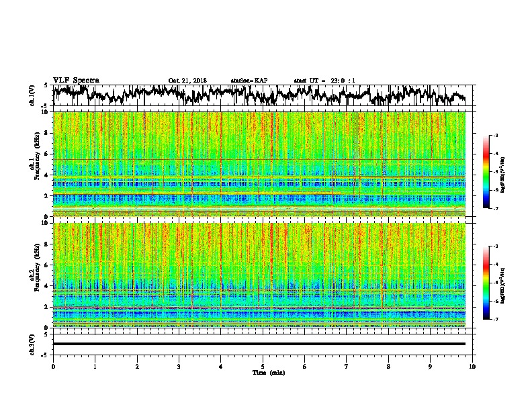Click the 'station=KAP' header label

[249, 81]
